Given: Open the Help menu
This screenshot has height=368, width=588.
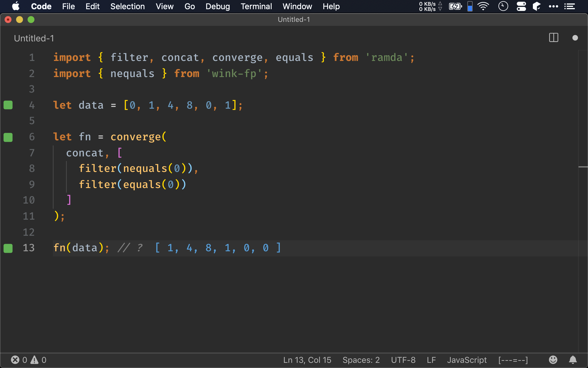Looking at the screenshot, I should [x=331, y=6].
